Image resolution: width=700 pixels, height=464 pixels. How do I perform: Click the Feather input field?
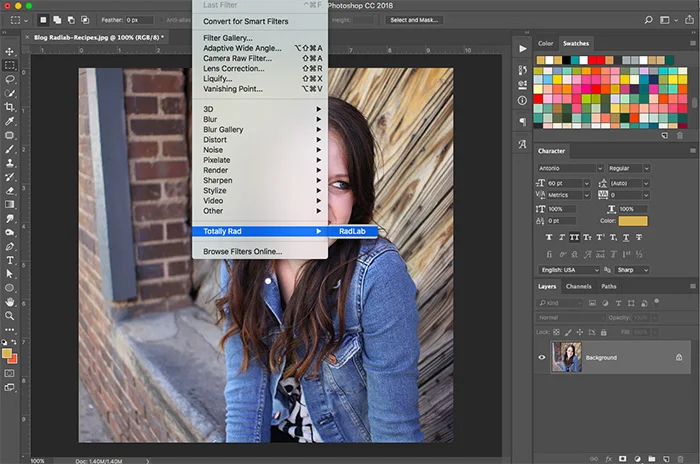[x=139, y=20]
